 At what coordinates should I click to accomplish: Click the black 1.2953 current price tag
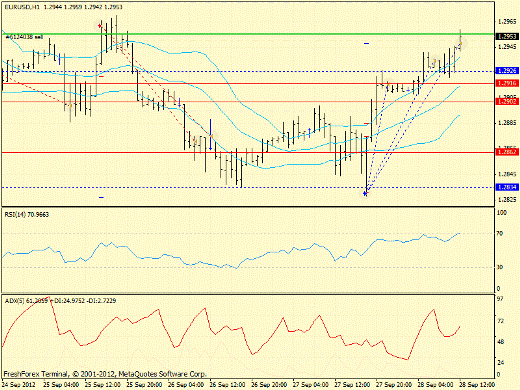tap(507, 36)
